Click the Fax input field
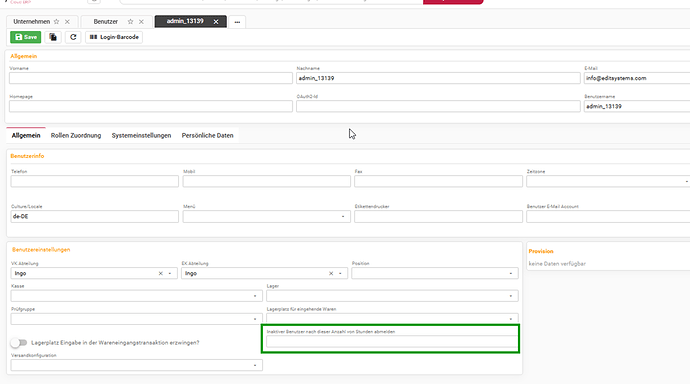Image resolution: width=690 pixels, height=384 pixels. pyautogui.click(x=438, y=181)
